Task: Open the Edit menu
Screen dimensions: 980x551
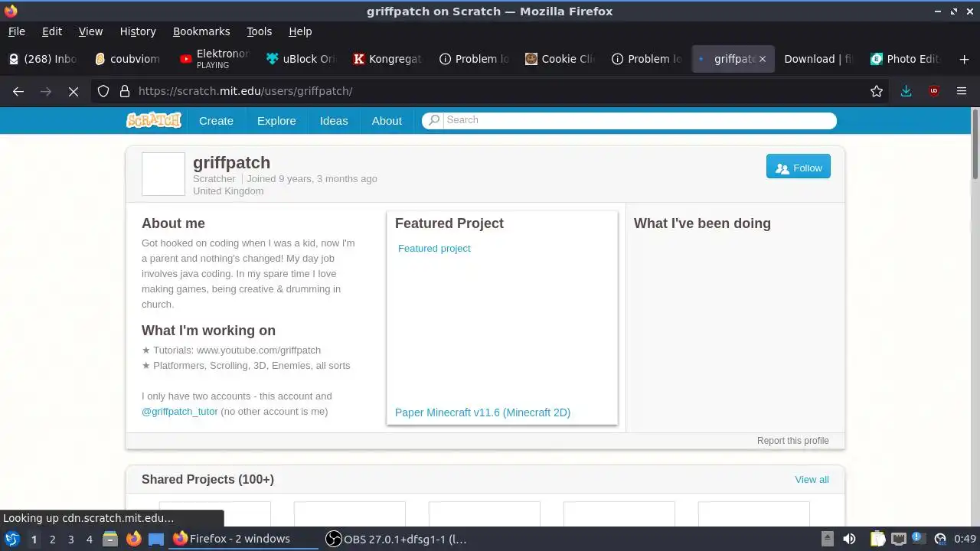Action: (x=52, y=31)
